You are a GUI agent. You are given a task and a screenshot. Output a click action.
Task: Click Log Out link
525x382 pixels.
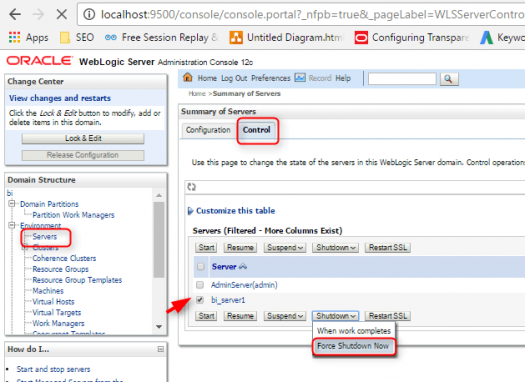click(234, 78)
